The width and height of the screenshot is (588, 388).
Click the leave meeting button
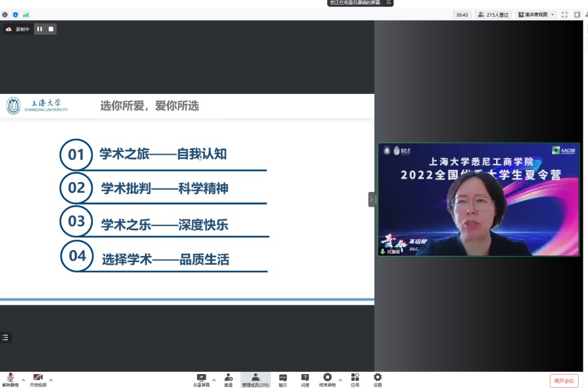pos(564,381)
